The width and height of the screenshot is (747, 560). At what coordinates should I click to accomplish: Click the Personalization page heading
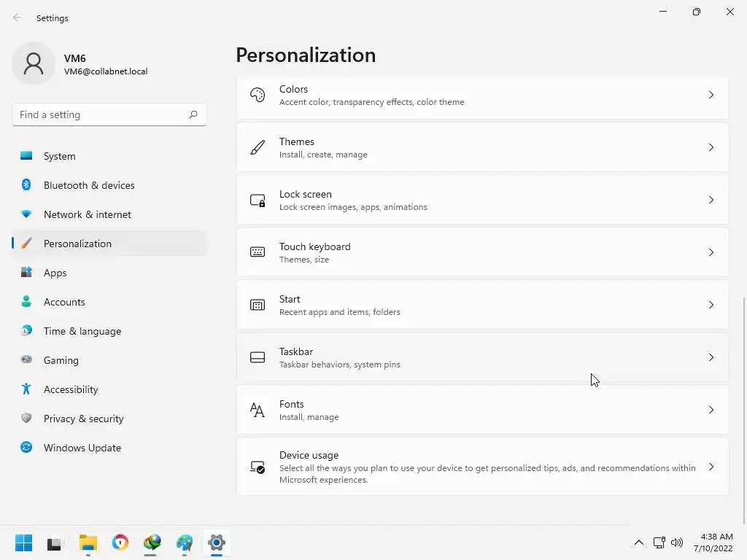pos(306,55)
